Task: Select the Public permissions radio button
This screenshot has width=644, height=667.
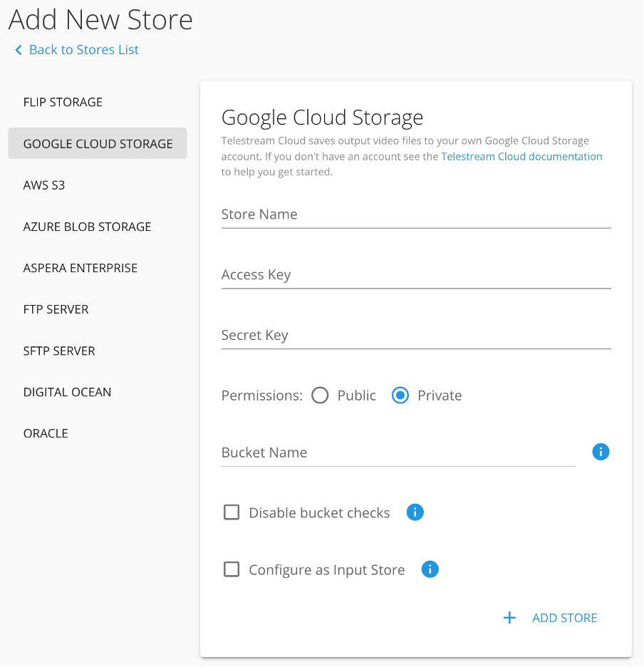Action: tap(320, 395)
